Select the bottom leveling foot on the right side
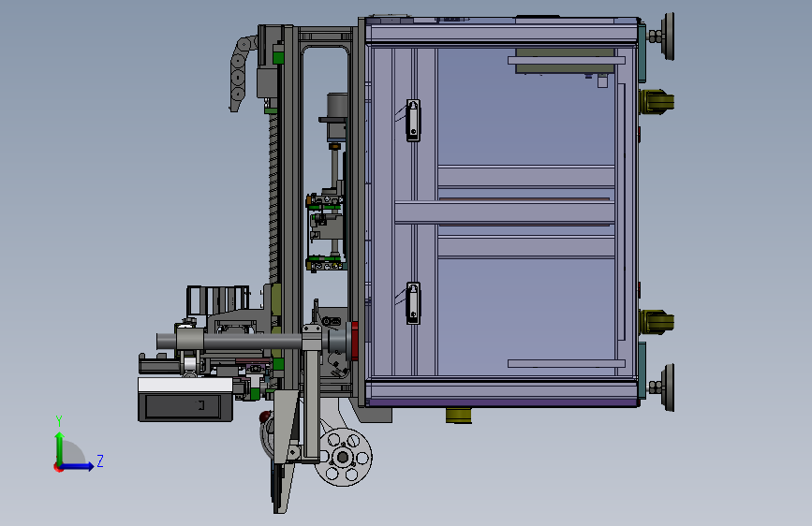The image size is (812, 526). [662, 387]
